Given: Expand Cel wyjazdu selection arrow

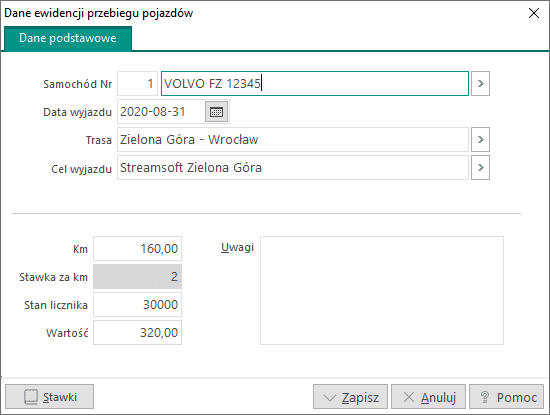Looking at the screenshot, I should tap(480, 168).
